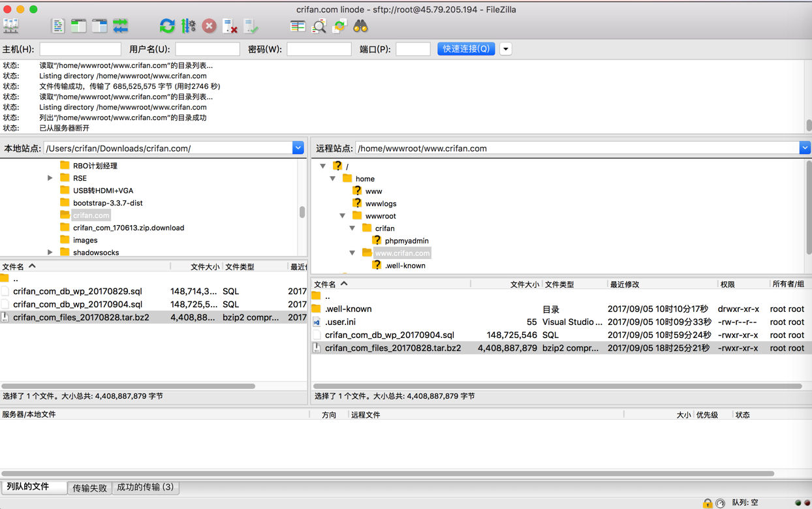Viewport: 812px width, 509px height.
Task: Select local crifan_com_db_wp_20170829.sql file
Action: [153, 291]
